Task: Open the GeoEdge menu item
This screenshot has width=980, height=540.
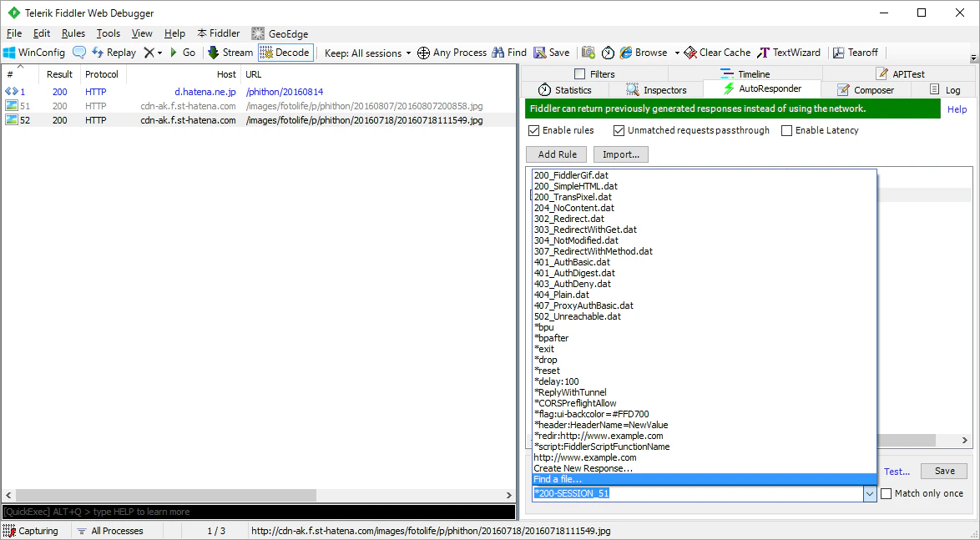Action: coord(280,33)
